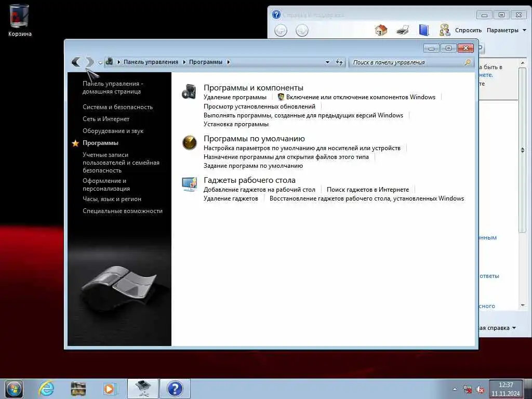
Task: Open Специальные возможности category
Action: point(123,211)
